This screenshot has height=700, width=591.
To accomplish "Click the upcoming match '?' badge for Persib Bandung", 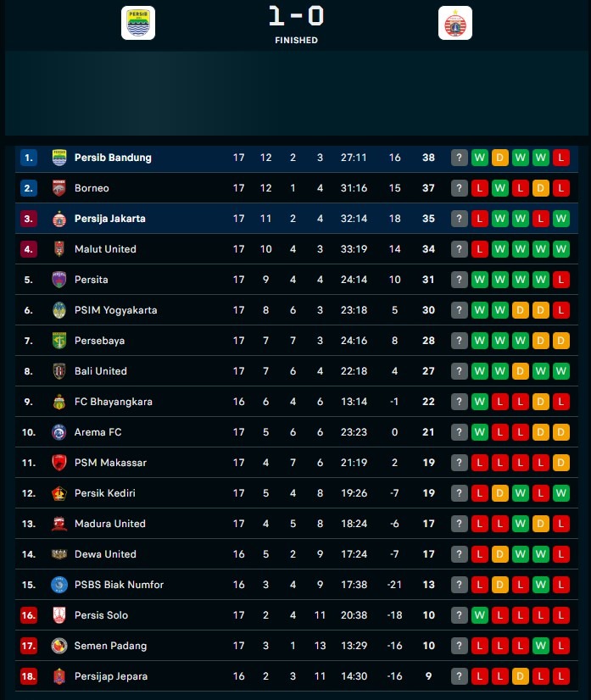I will pos(460,158).
